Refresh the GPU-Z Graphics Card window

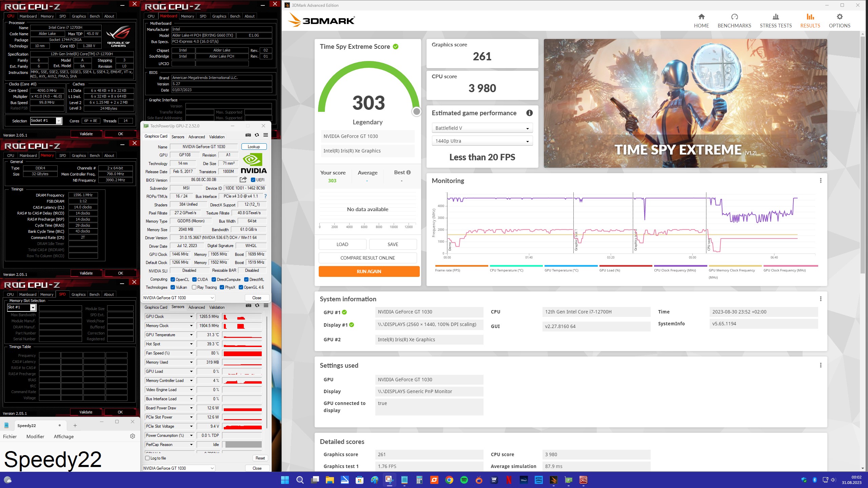click(x=257, y=135)
